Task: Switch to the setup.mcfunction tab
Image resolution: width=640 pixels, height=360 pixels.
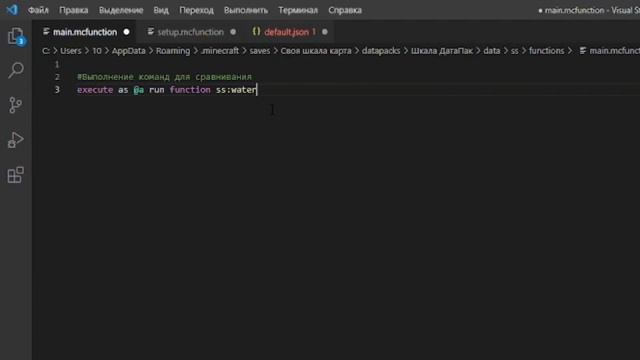Action: 191,32
